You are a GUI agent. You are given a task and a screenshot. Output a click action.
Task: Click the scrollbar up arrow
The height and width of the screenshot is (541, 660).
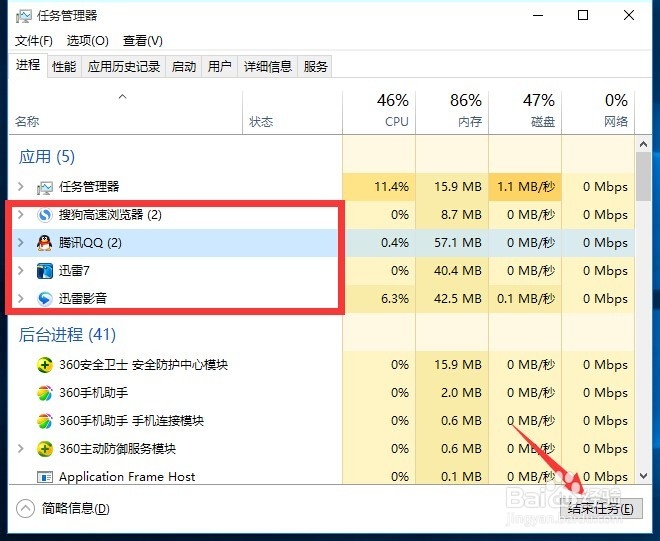point(643,144)
